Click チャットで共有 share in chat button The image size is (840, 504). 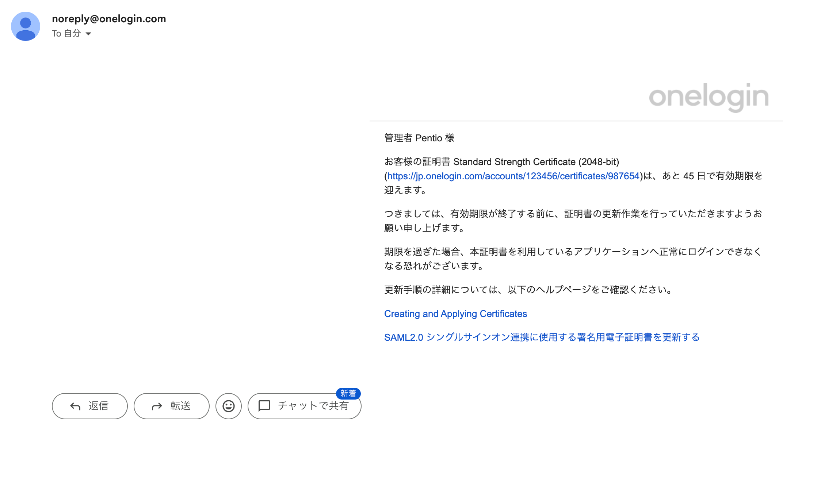[x=304, y=406]
